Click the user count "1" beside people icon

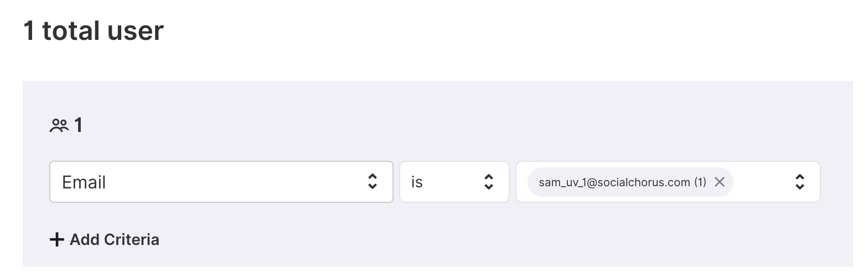pos(78,126)
